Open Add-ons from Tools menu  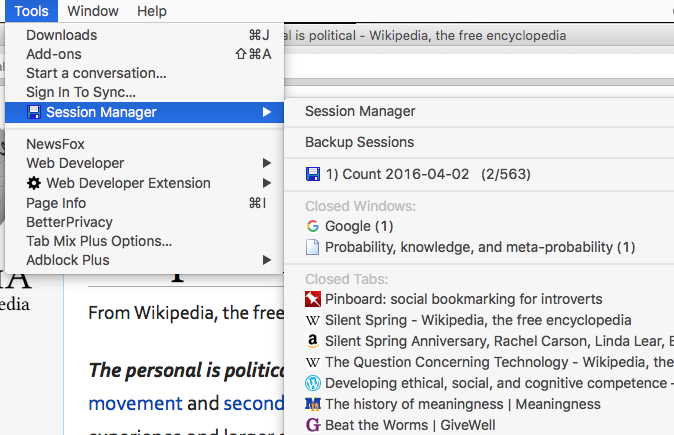point(144,54)
